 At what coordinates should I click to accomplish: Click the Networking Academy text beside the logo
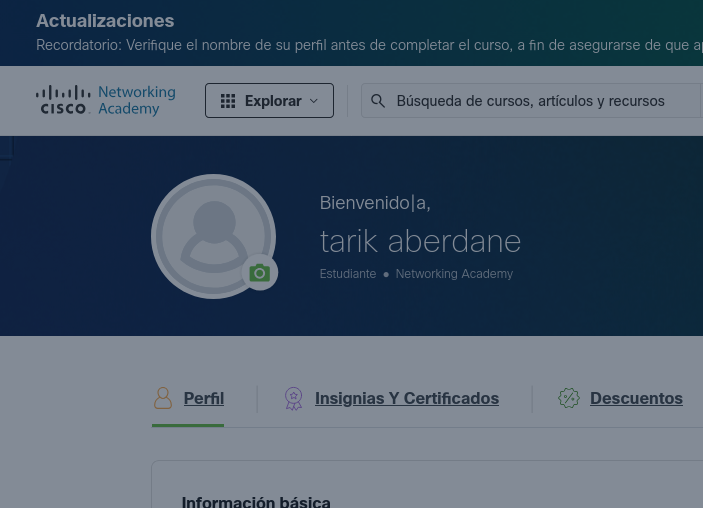(136, 101)
